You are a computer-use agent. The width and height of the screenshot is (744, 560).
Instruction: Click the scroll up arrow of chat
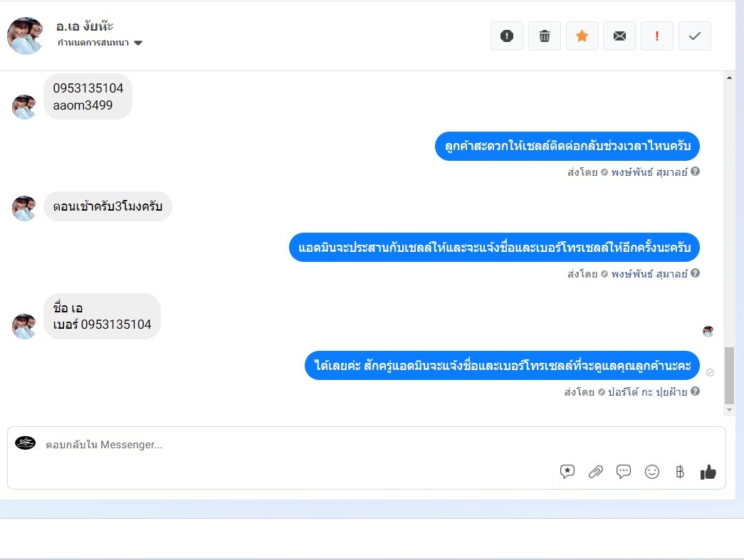[729, 78]
